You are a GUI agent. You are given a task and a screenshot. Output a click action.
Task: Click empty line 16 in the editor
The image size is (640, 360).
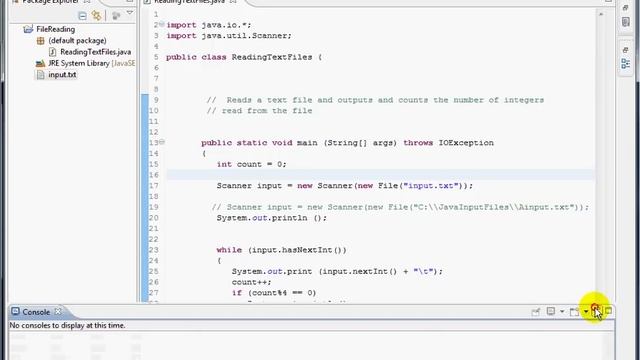[x=381, y=175]
